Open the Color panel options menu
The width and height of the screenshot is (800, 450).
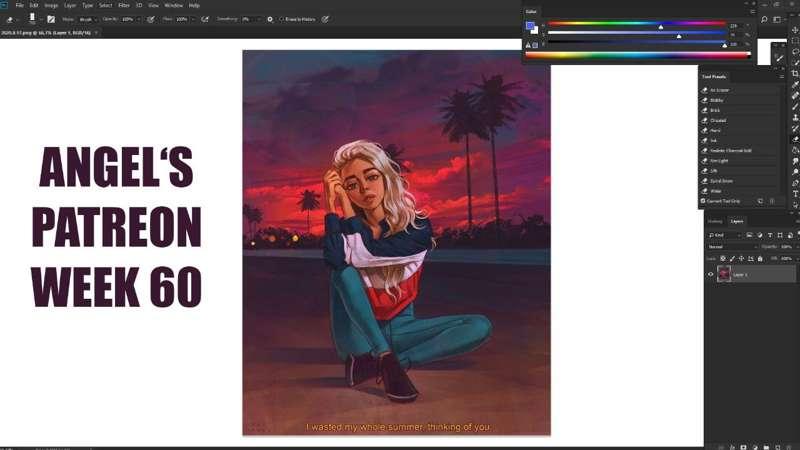[753, 11]
